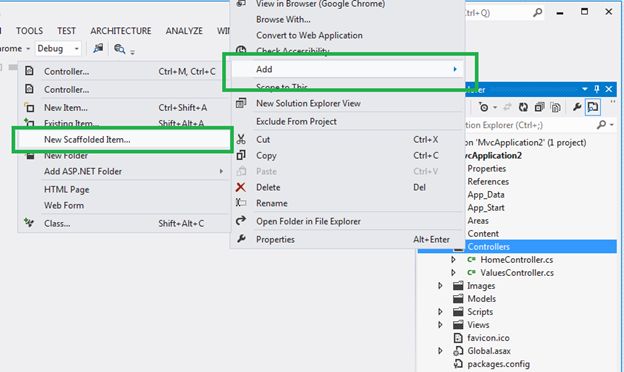Click the Copy menu entry
The height and width of the screenshot is (372, 624).
click(x=347, y=156)
